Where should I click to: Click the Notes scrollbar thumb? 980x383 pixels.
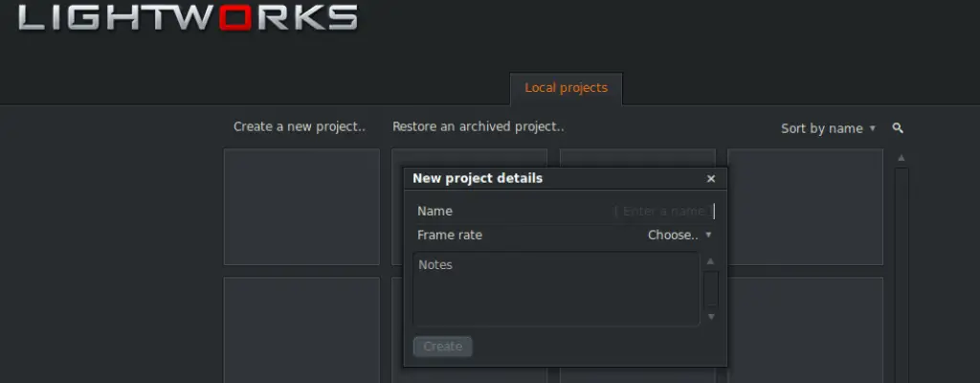710,288
